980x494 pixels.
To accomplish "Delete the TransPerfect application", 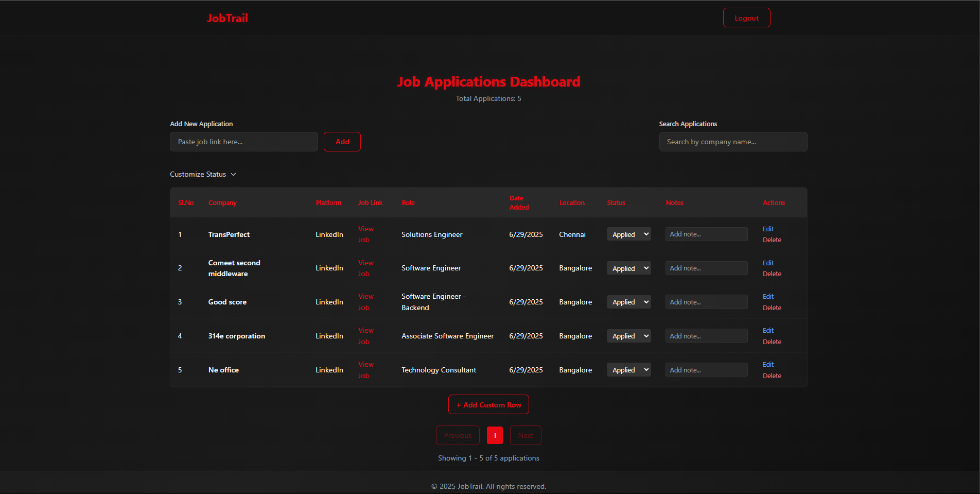I will [772, 240].
